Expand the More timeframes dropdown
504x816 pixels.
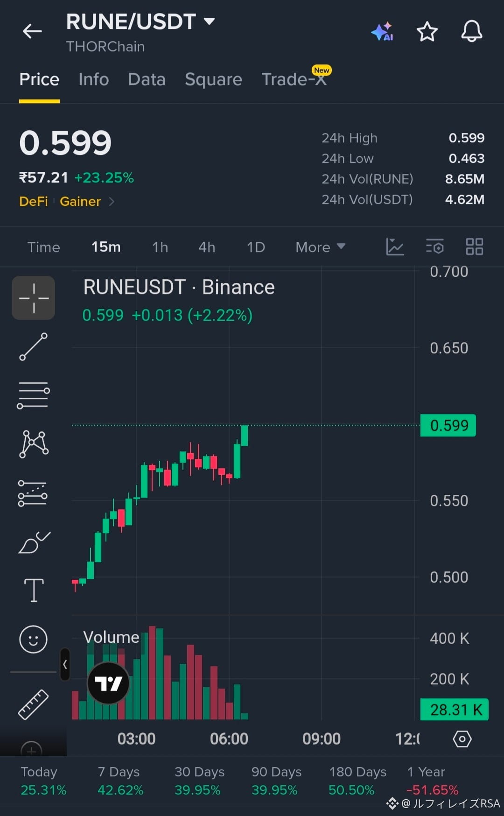pyautogui.click(x=320, y=247)
